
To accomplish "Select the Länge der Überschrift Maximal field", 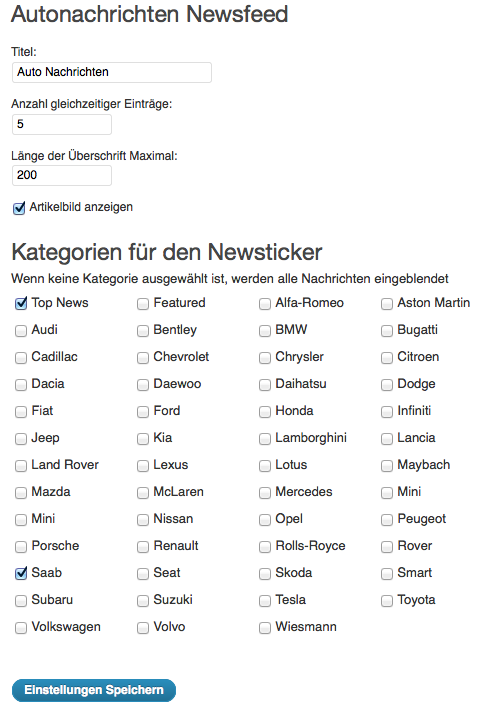I will coord(62,175).
